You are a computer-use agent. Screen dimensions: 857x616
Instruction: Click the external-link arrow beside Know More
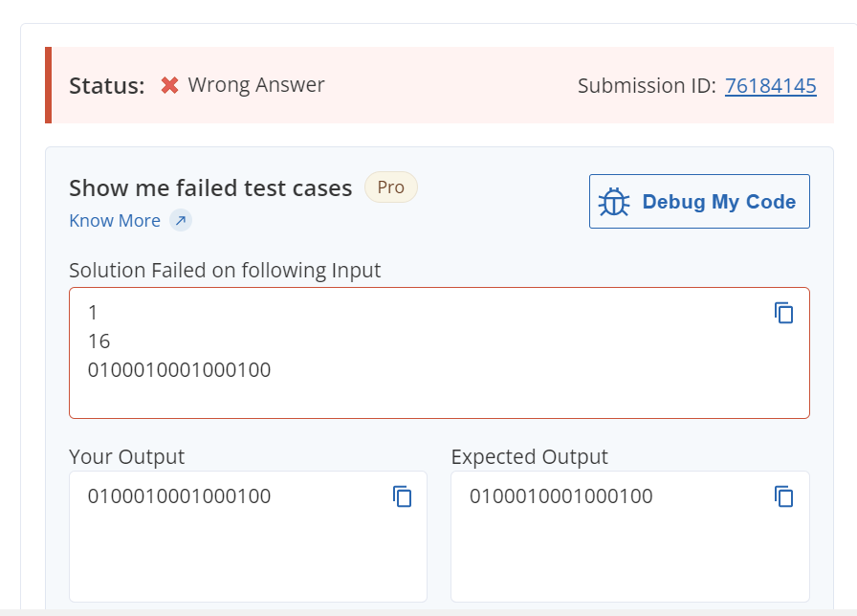coord(180,220)
